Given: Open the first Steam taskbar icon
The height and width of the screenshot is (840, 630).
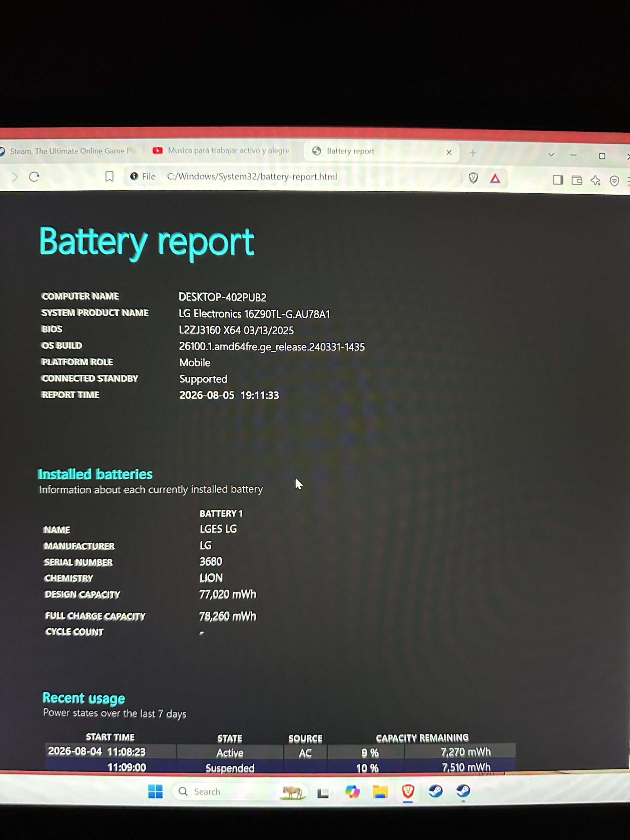Looking at the screenshot, I should click(435, 791).
